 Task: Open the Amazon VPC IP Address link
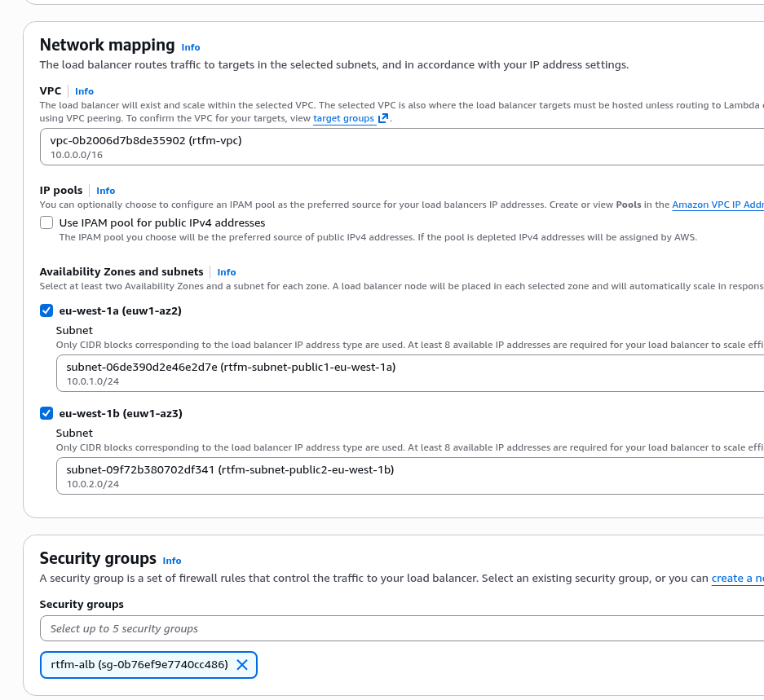(718, 205)
